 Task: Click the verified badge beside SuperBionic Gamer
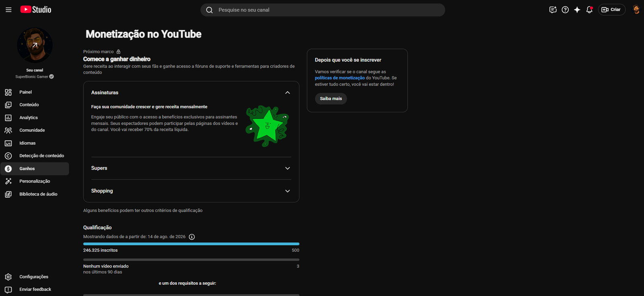coord(52,77)
